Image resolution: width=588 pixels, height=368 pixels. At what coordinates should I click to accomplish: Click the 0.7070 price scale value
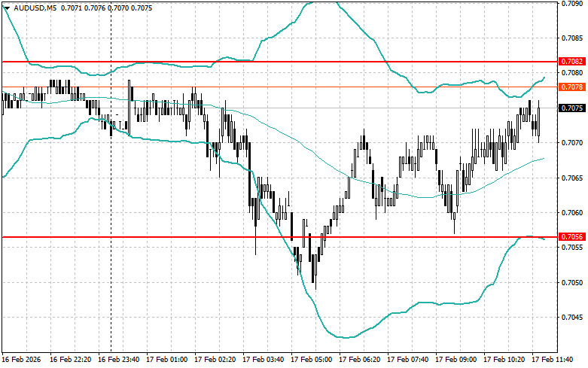(x=572, y=143)
